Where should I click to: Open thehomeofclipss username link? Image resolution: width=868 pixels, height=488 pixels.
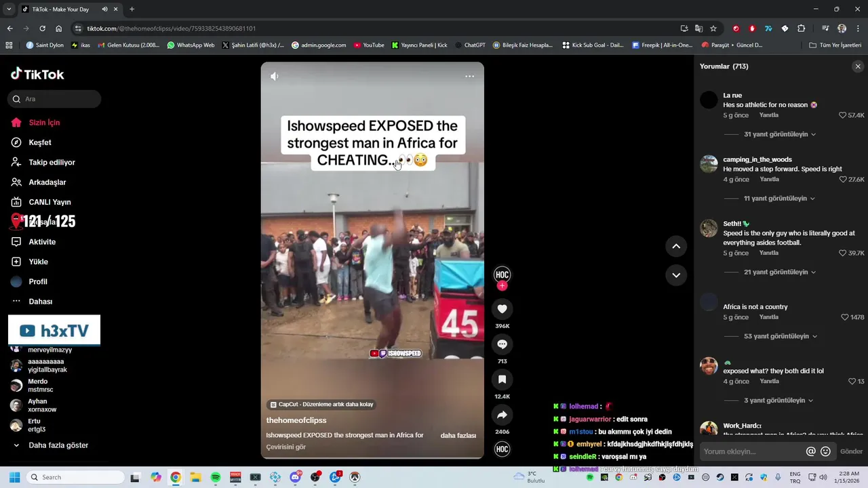coord(296,420)
